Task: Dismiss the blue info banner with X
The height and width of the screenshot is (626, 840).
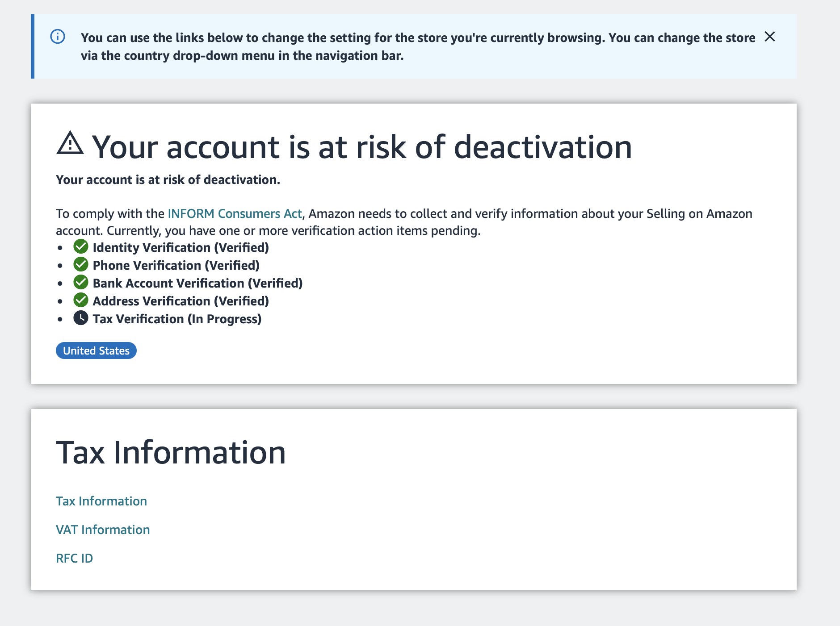Action: [x=769, y=37]
